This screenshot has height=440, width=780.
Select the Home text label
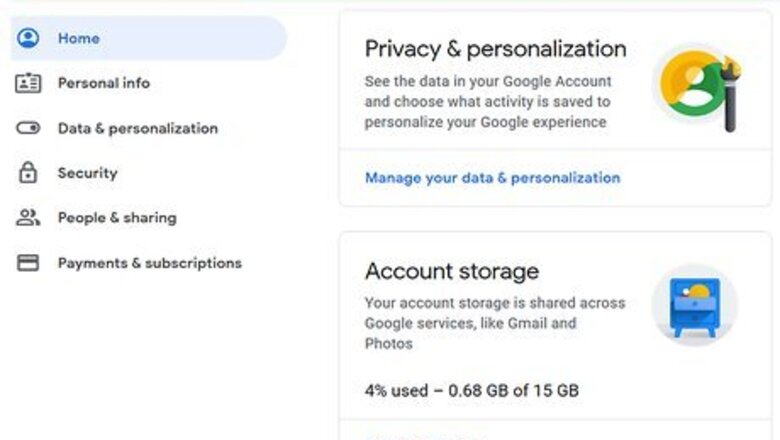78,38
